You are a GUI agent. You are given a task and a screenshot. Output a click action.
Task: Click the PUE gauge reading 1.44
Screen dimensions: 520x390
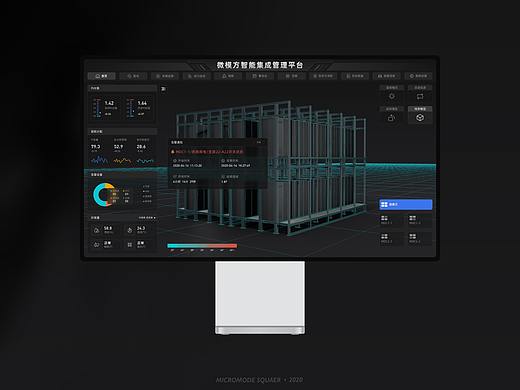(139, 108)
